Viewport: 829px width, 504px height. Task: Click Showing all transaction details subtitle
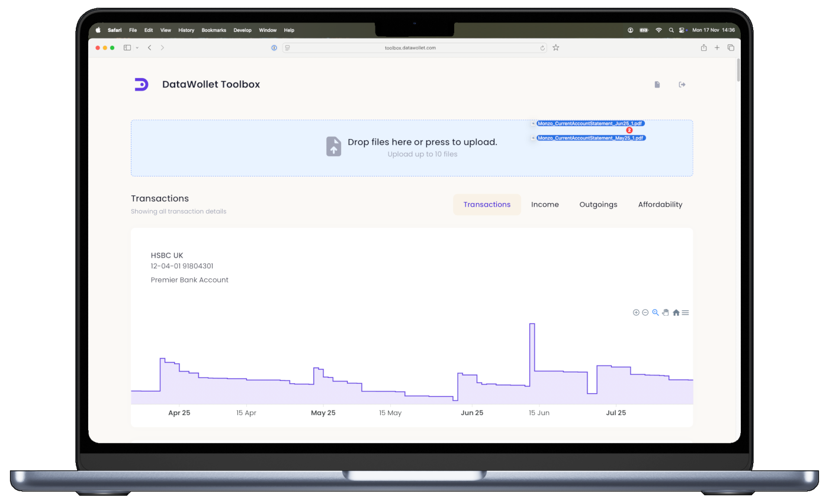tap(178, 211)
